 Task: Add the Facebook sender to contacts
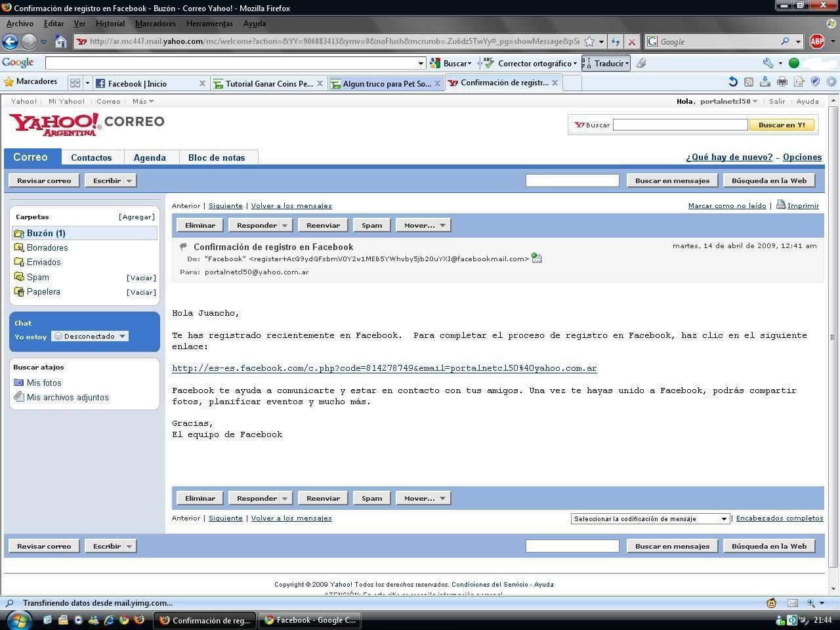[537, 258]
